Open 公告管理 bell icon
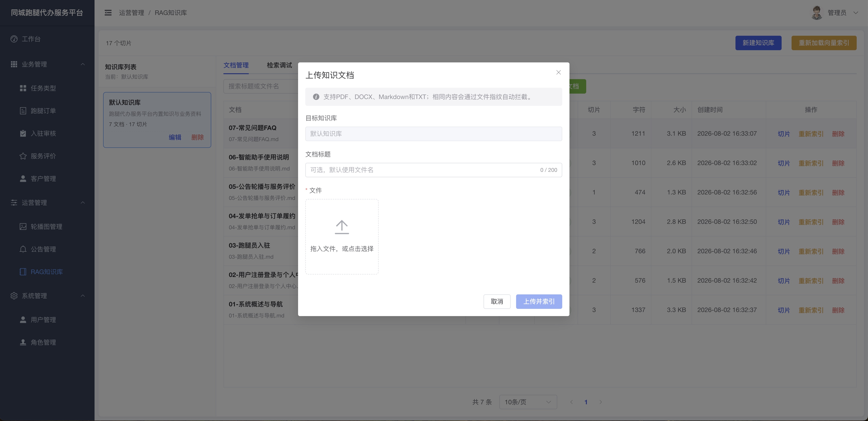This screenshot has width=868, height=421. (23, 249)
